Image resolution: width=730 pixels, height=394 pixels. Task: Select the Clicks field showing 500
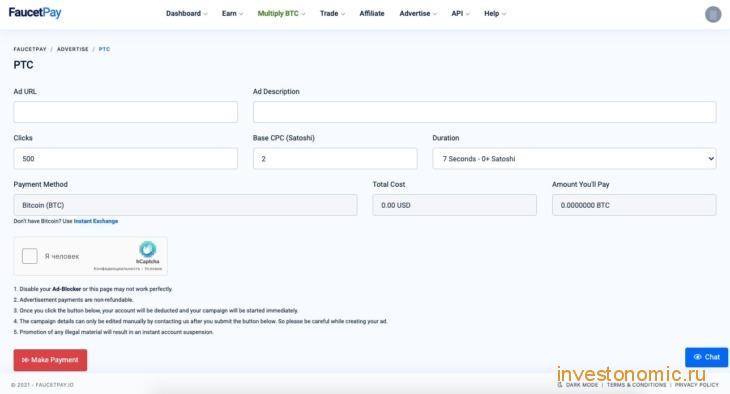coord(126,159)
